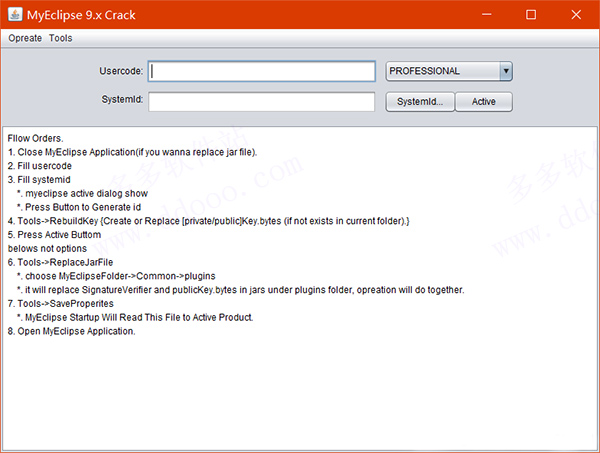Open the Tools menu
The height and width of the screenshot is (453, 600).
click(x=60, y=38)
